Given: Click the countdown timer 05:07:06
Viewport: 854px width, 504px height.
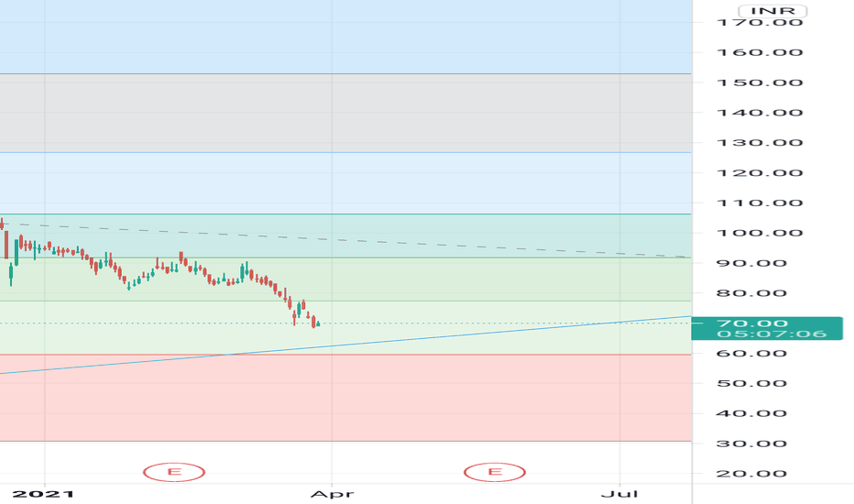Looking at the screenshot, I should pos(772,334).
